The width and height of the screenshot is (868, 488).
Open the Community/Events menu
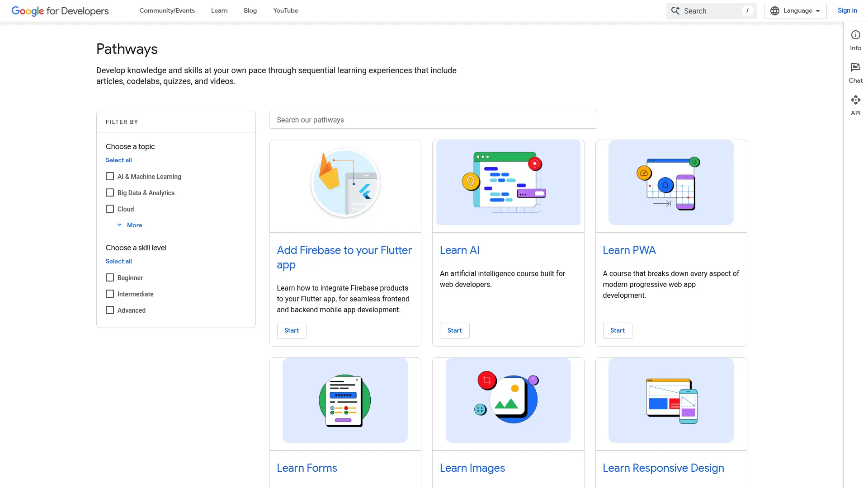click(167, 11)
